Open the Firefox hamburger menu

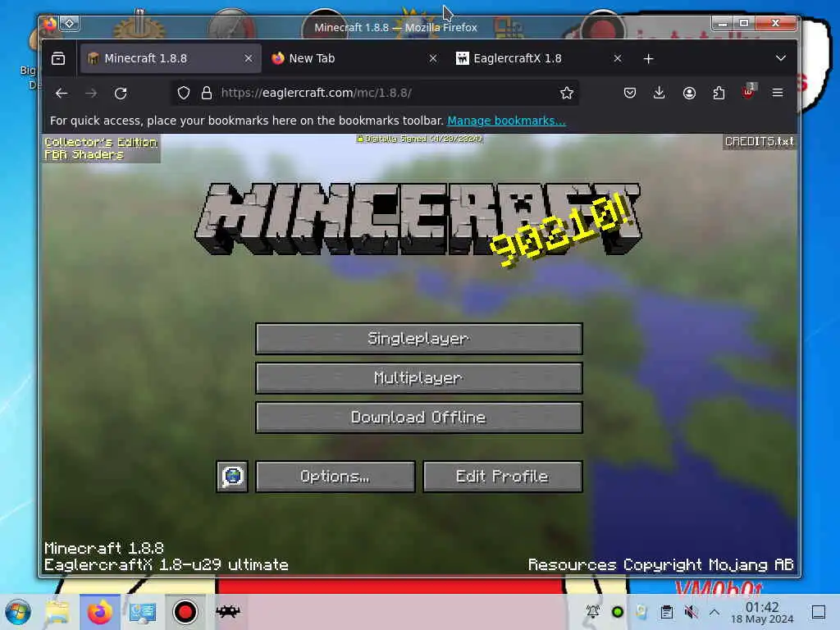pos(778,94)
